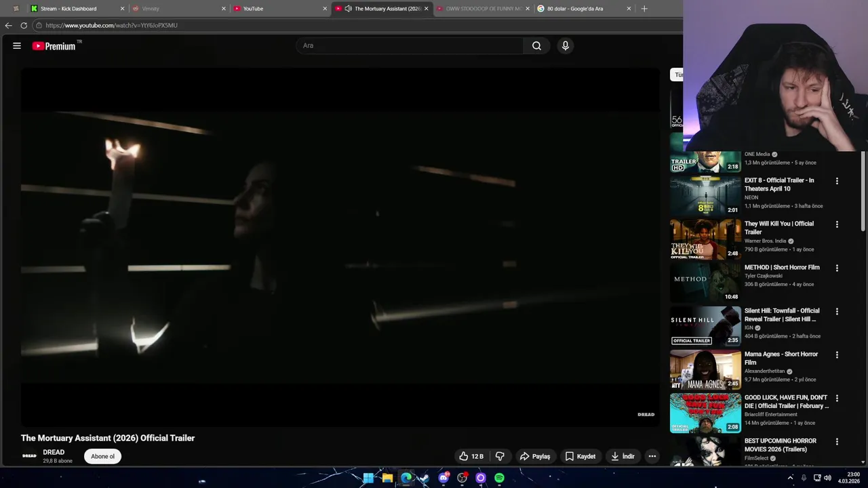Click 'Alexanderthetitan' channel name
This screenshot has width=868, height=488.
(x=764, y=371)
